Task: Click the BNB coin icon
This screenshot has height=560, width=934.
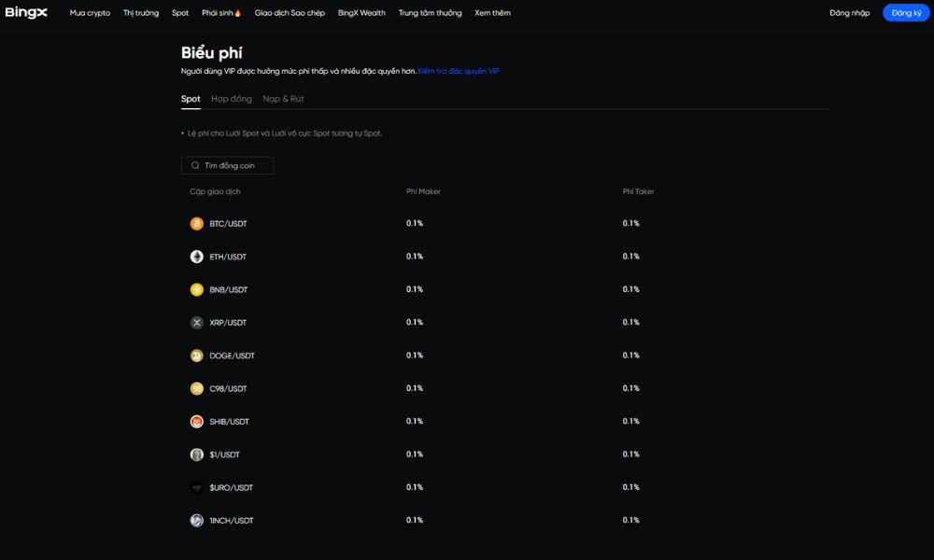Action: 196,289
